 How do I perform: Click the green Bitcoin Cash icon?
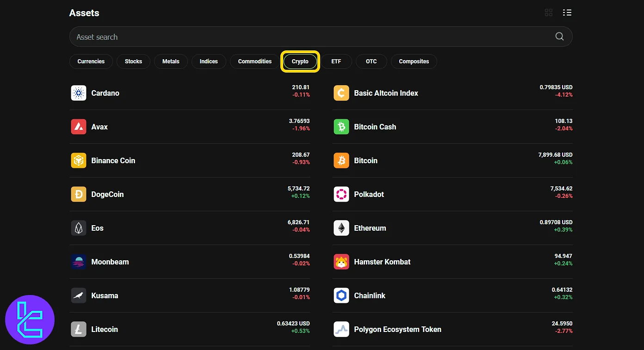click(341, 127)
